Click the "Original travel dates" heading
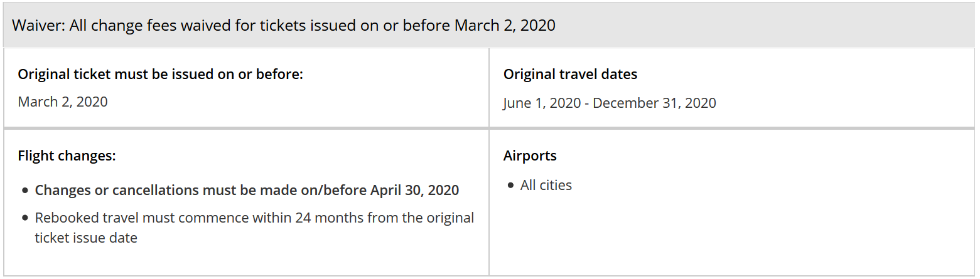Viewport: 980px width, 279px height. 570,74
